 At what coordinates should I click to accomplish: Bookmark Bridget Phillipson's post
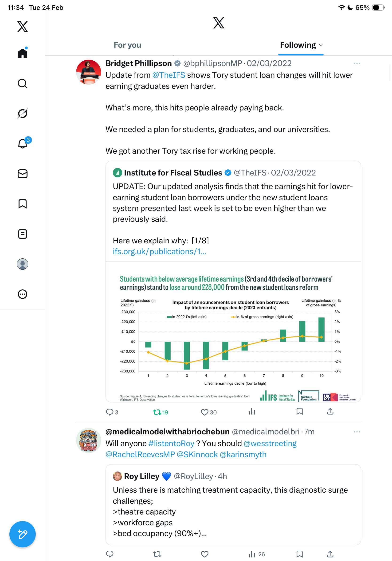click(299, 411)
